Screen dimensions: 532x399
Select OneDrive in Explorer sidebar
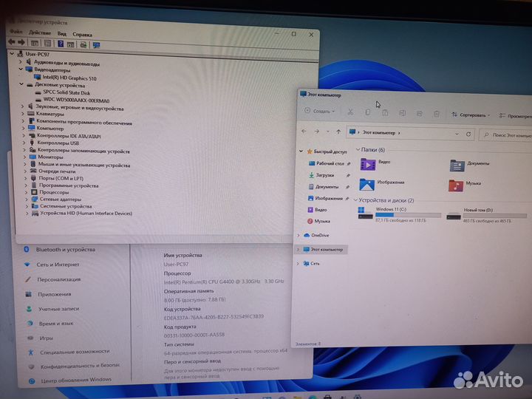point(316,235)
